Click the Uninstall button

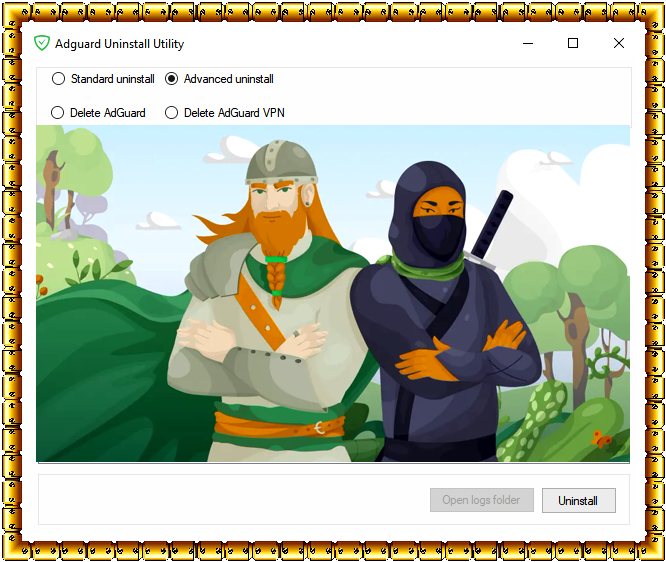point(579,500)
